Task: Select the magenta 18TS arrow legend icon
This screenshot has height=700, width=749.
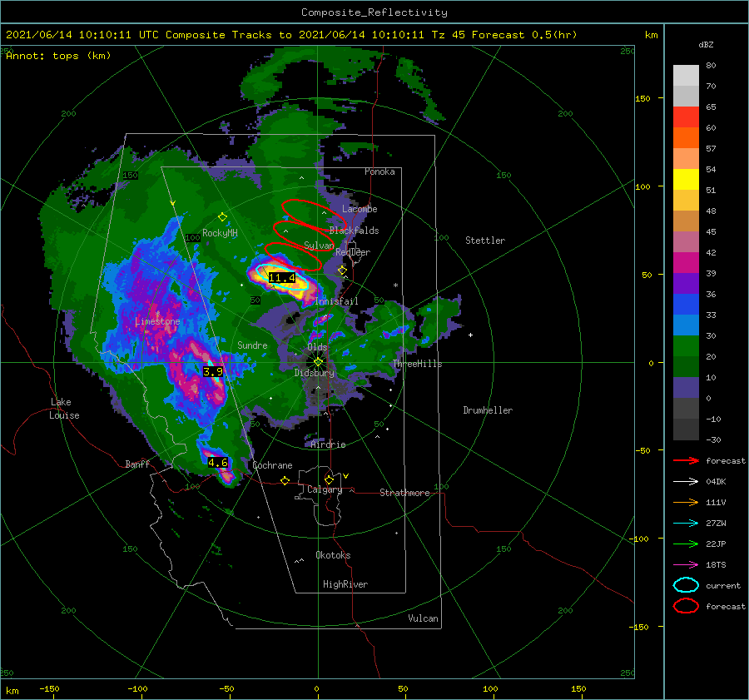Action: [686, 565]
